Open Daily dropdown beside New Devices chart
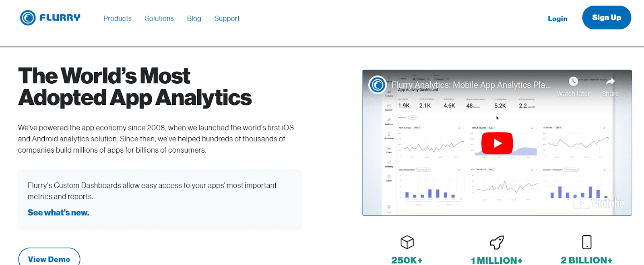 click(417, 128)
